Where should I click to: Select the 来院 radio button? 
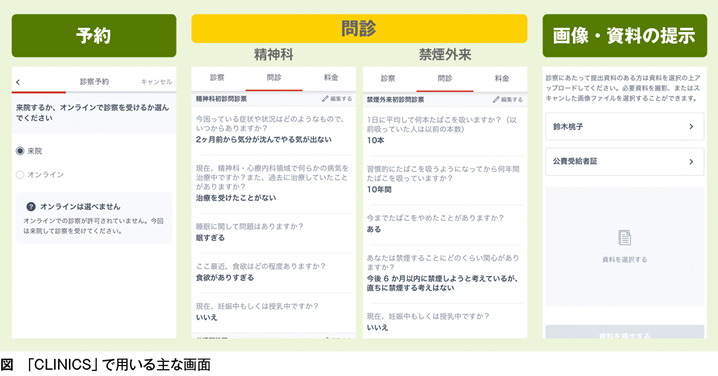20,151
